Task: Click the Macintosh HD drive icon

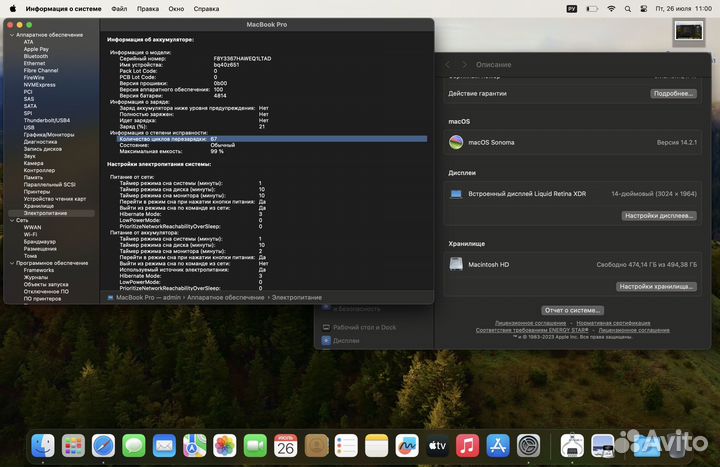Action: [x=456, y=264]
